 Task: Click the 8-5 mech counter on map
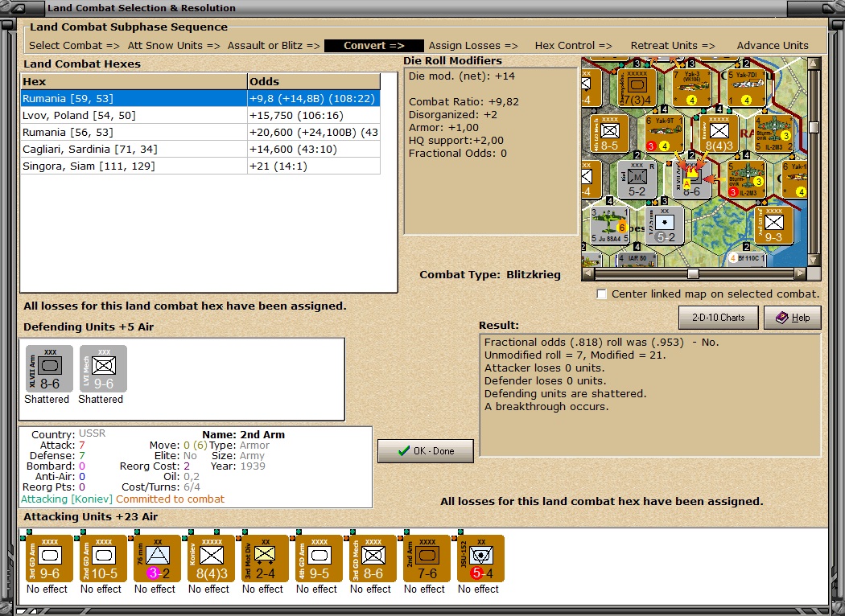(609, 133)
